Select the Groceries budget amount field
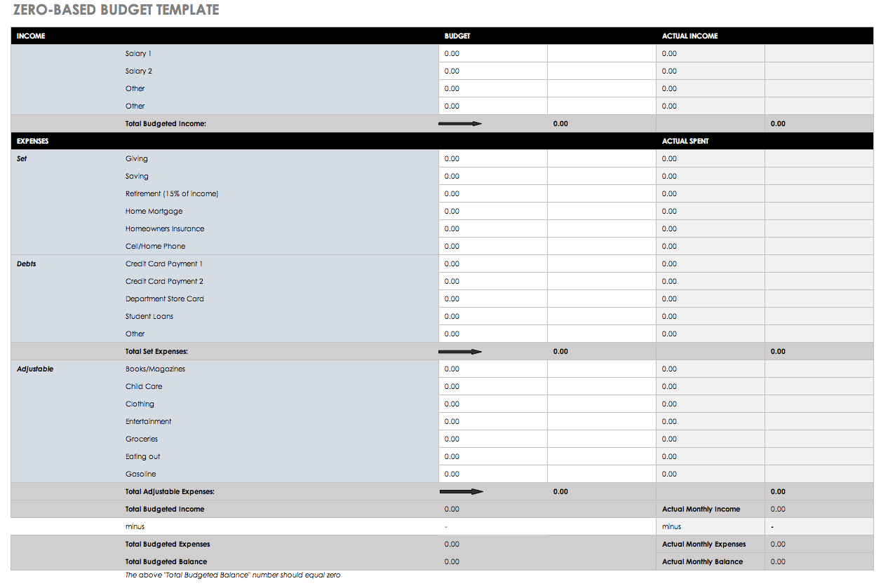The image size is (888, 588). pyautogui.click(x=492, y=439)
